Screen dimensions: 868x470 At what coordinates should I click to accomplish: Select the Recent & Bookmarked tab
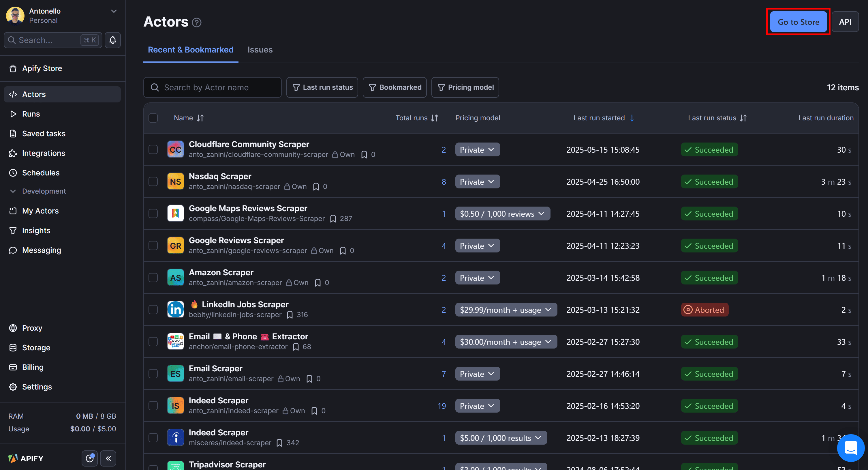pyautogui.click(x=190, y=50)
